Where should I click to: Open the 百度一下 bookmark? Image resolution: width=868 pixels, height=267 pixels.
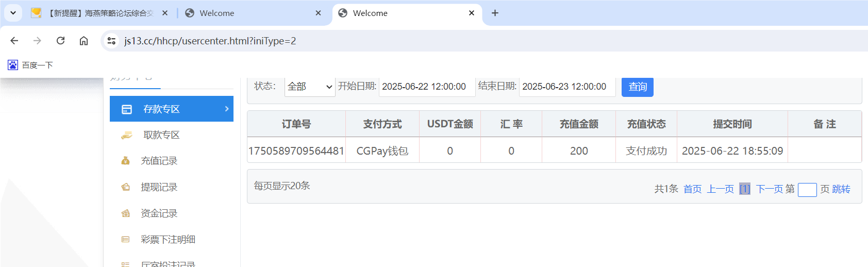click(30, 65)
